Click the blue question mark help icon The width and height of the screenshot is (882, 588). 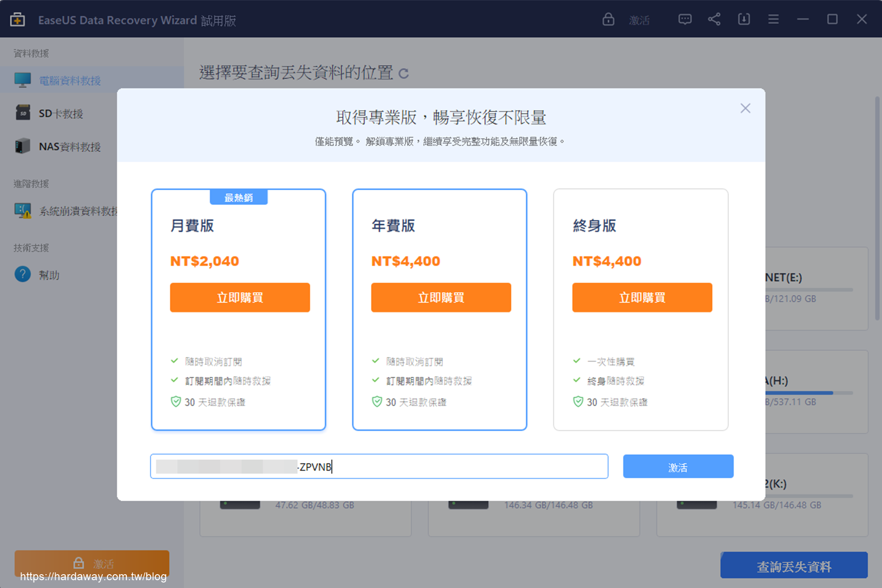click(x=23, y=274)
